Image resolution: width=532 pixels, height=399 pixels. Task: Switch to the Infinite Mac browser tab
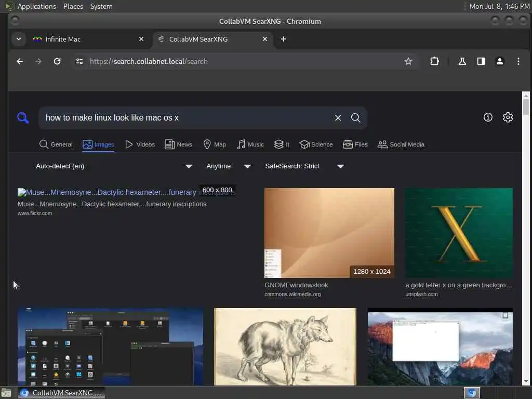click(90, 39)
